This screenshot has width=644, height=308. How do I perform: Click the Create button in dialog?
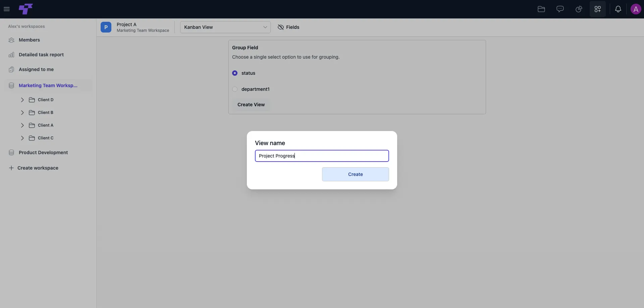356,174
